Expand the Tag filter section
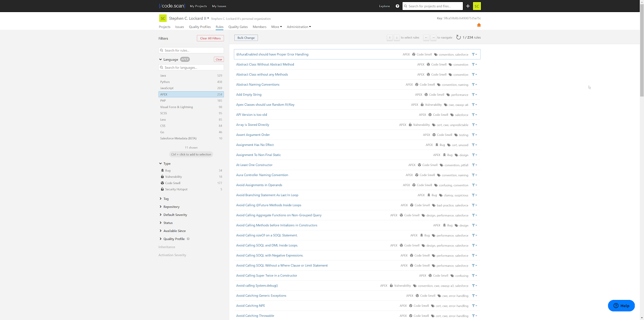Viewport: 644px width, 320px height. pos(164,199)
